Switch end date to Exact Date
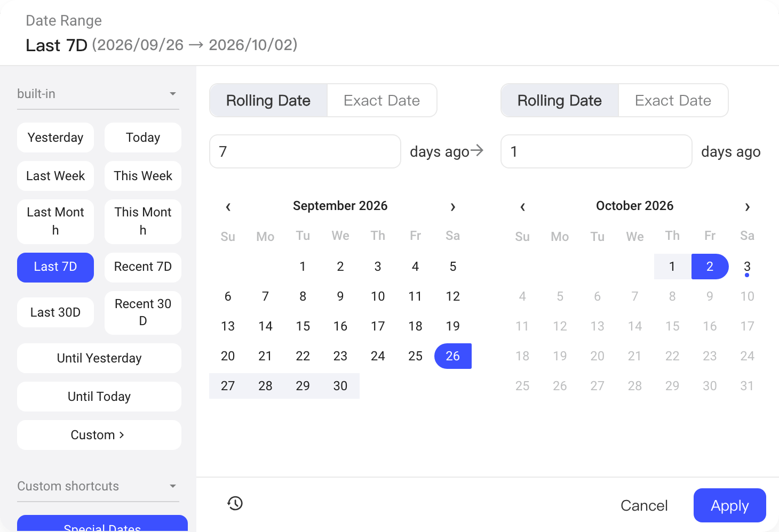 click(x=673, y=100)
